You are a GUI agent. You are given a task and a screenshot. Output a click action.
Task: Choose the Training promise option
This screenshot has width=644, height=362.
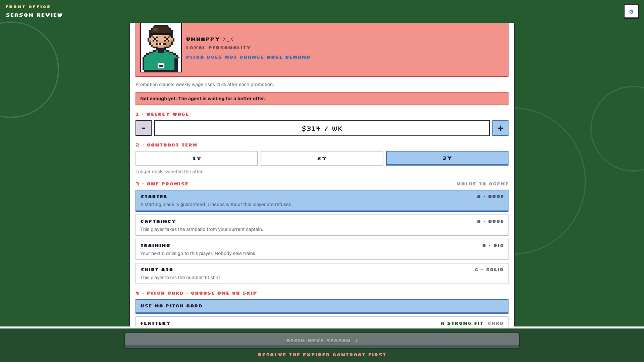[322, 249]
